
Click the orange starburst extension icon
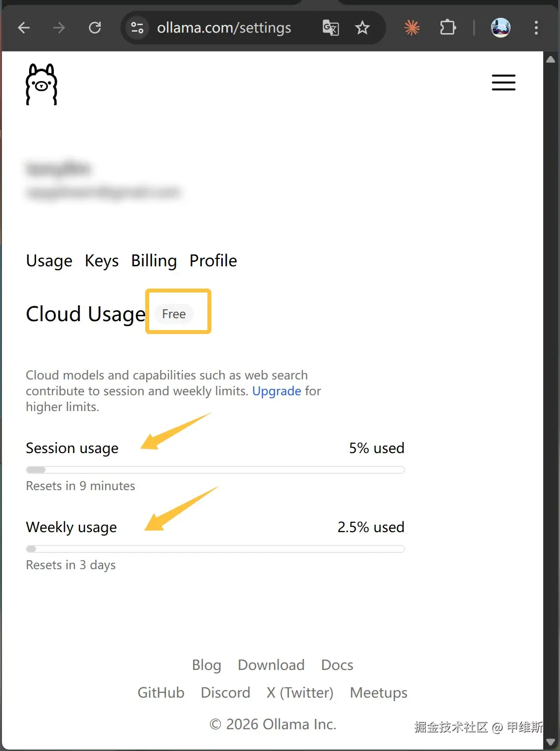pos(412,28)
